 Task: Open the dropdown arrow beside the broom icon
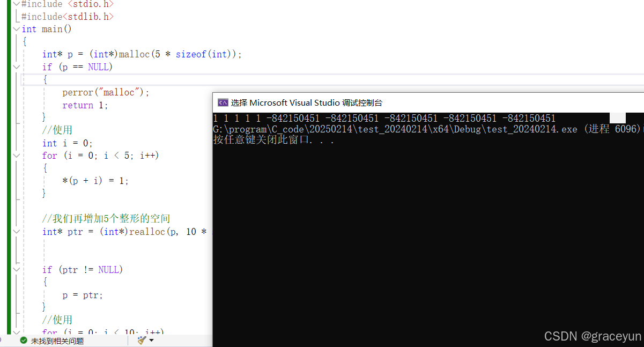[151, 341]
